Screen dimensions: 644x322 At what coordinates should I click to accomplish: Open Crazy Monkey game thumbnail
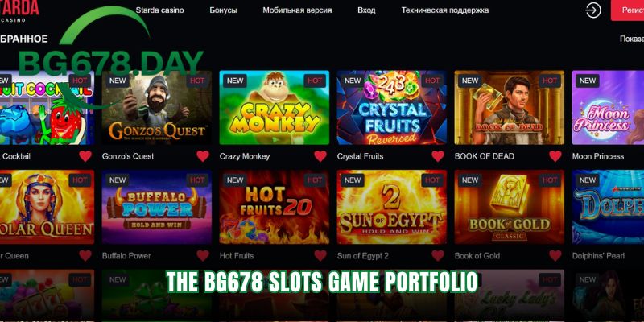coord(274,108)
